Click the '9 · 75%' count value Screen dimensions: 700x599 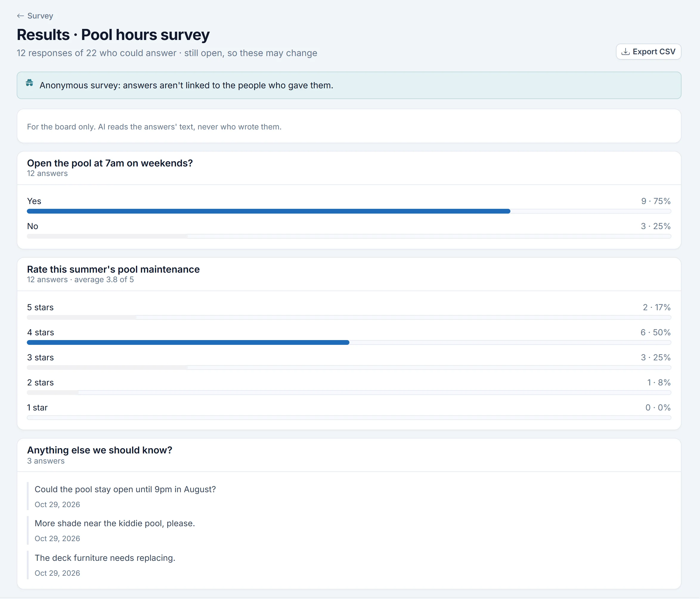pos(656,201)
